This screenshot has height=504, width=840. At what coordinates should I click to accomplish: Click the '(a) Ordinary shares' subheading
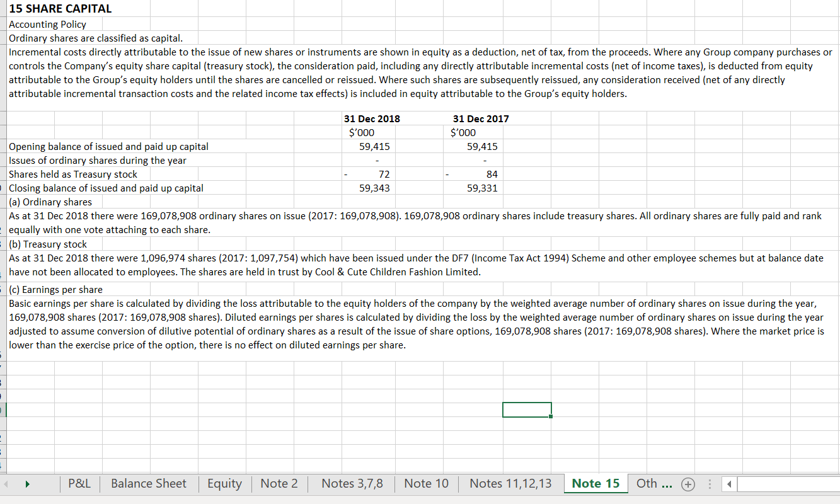point(50,202)
